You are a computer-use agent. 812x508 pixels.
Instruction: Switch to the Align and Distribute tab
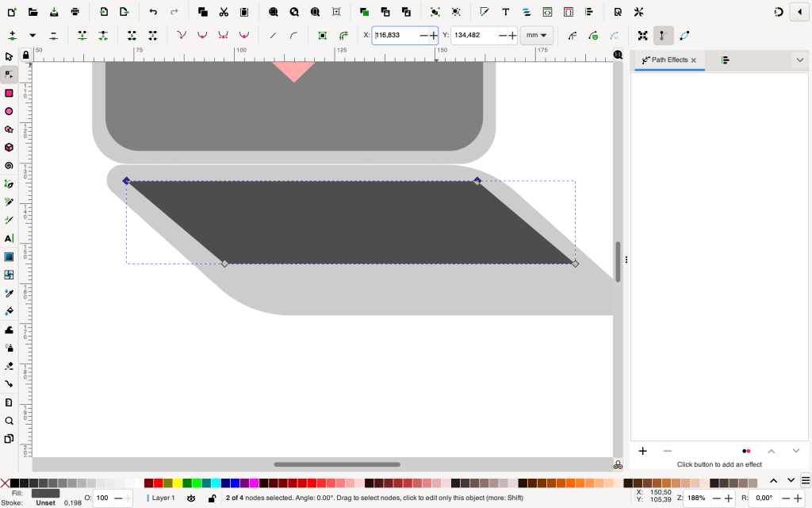coord(725,60)
